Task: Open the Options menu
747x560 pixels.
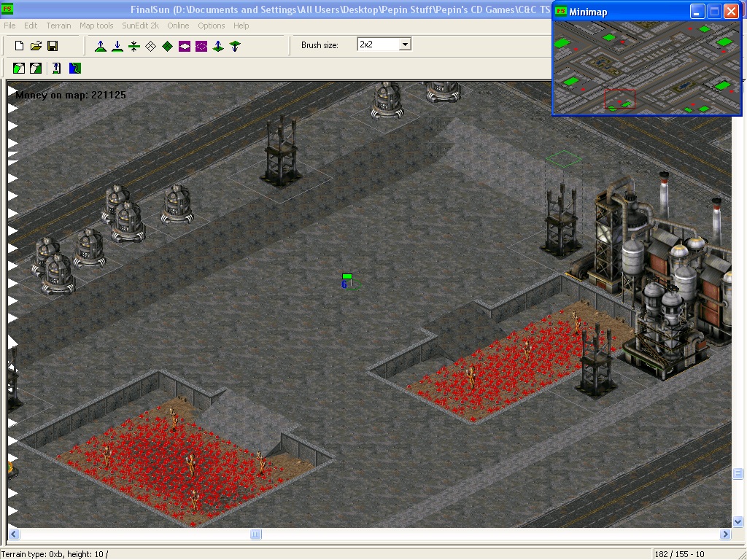Action: [x=211, y=26]
